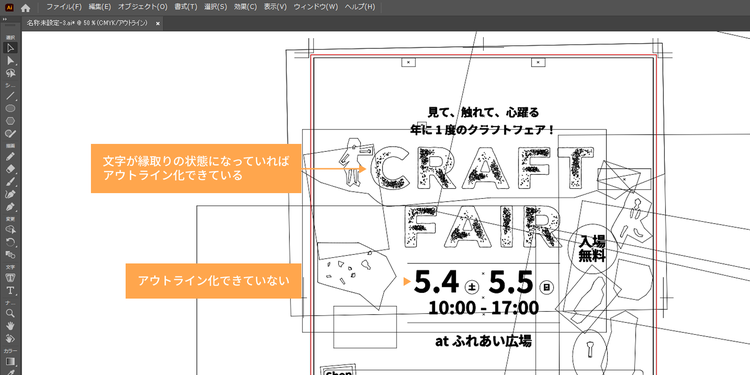Select the 年に1度のクラフトフェア! text line
This screenshot has width=750, height=375.
[483, 129]
